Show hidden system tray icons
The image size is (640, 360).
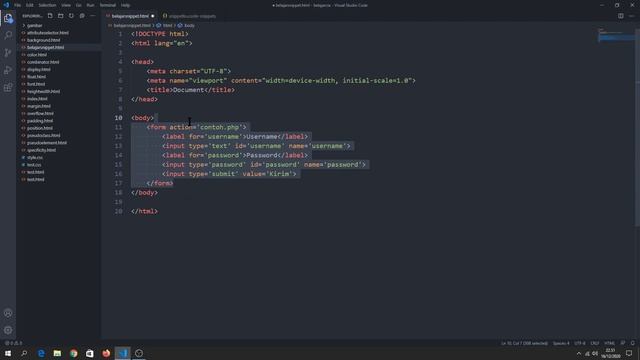tap(578, 353)
